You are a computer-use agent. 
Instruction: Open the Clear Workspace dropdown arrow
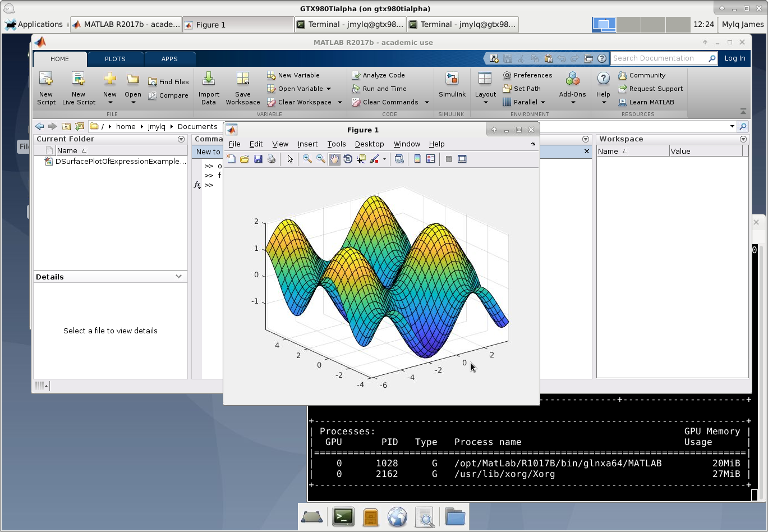[x=340, y=102]
